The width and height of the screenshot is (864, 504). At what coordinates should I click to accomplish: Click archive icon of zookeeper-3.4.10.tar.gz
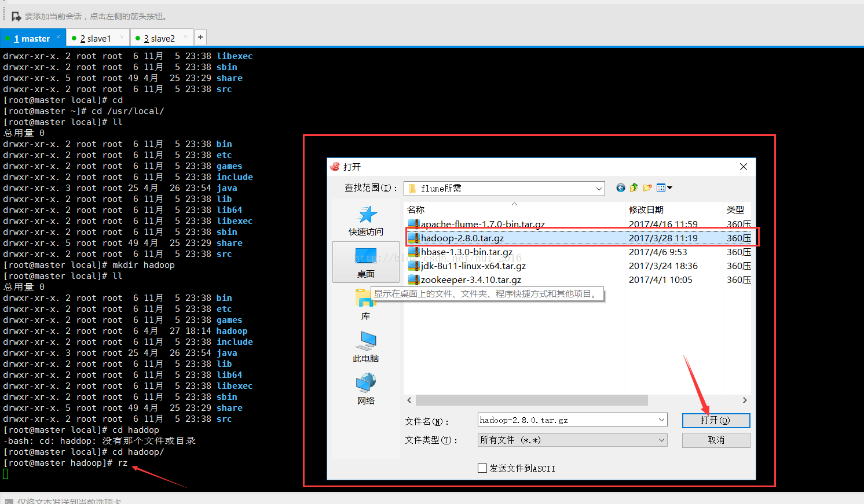pos(413,279)
